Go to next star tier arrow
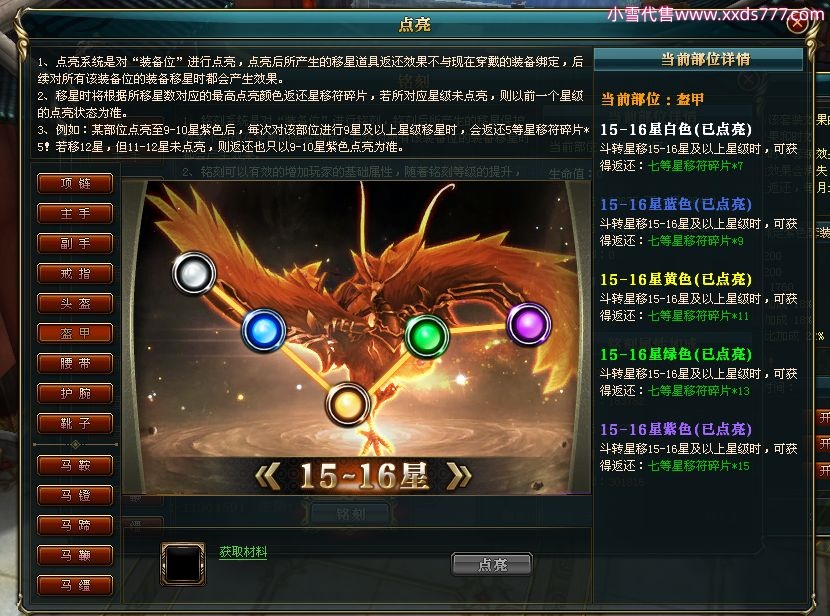830x616 pixels. pyautogui.click(x=458, y=475)
